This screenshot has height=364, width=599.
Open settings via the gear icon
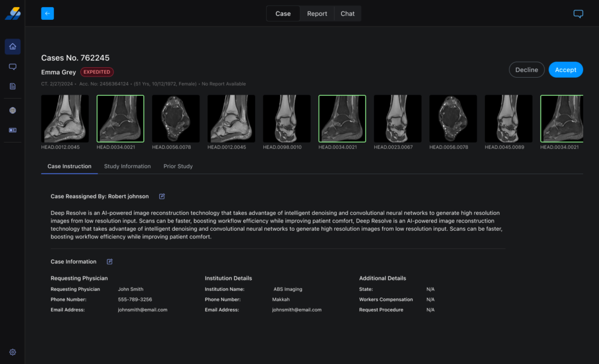point(12,352)
